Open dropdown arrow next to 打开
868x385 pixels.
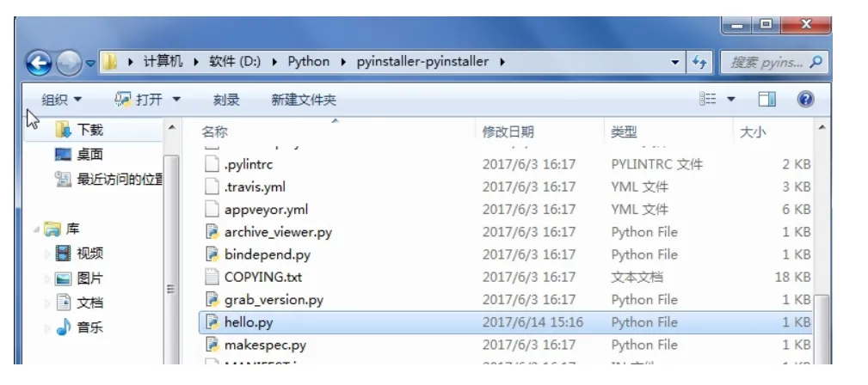[x=176, y=100]
